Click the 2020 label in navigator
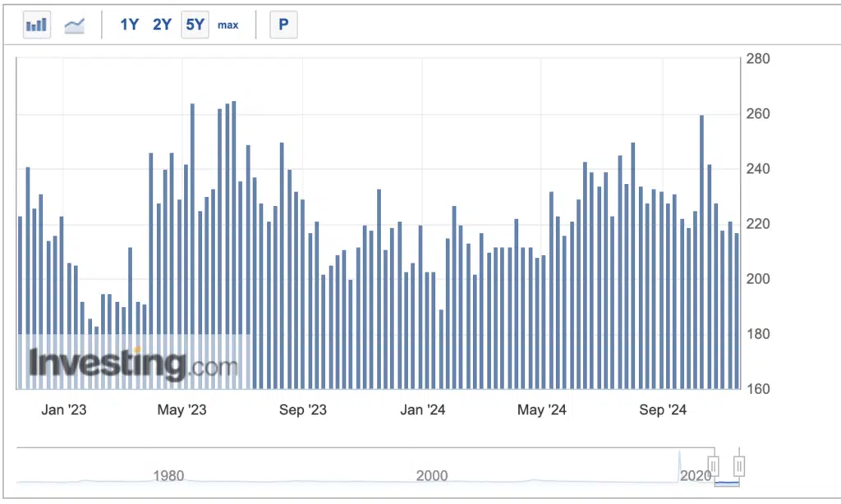The width and height of the screenshot is (841, 504). [x=696, y=475]
